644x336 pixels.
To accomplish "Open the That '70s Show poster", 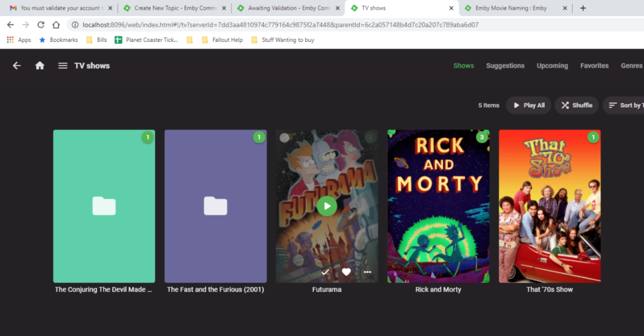I will coord(549,206).
